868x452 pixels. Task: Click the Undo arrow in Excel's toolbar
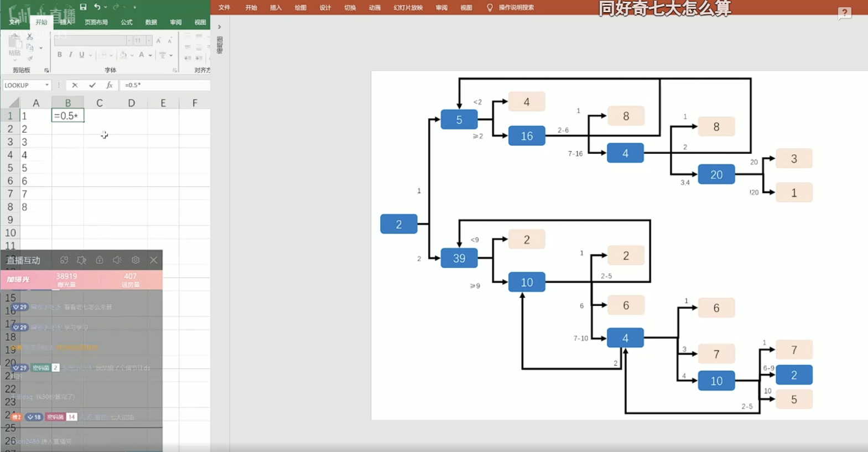[x=97, y=7]
